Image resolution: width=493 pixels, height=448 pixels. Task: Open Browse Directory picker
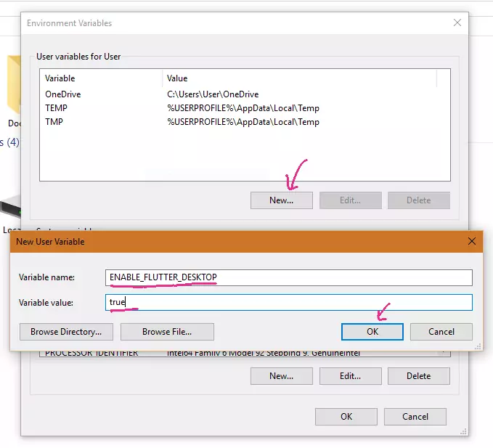(x=66, y=332)
